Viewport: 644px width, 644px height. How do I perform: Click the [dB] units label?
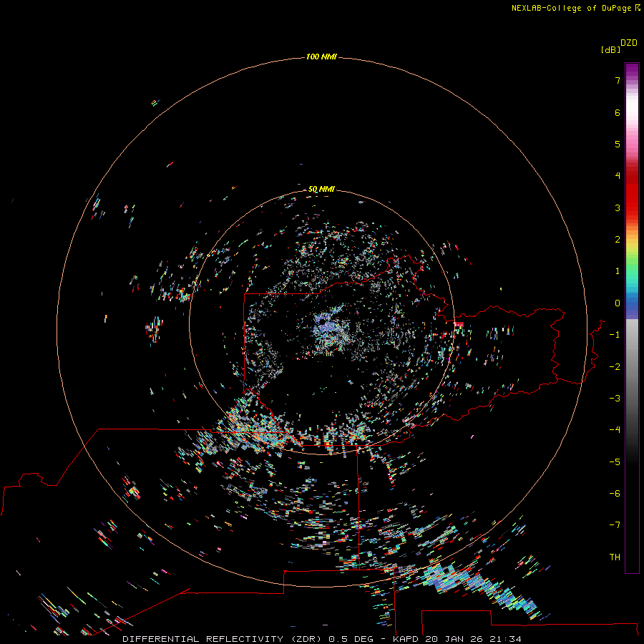pos(611,49)
